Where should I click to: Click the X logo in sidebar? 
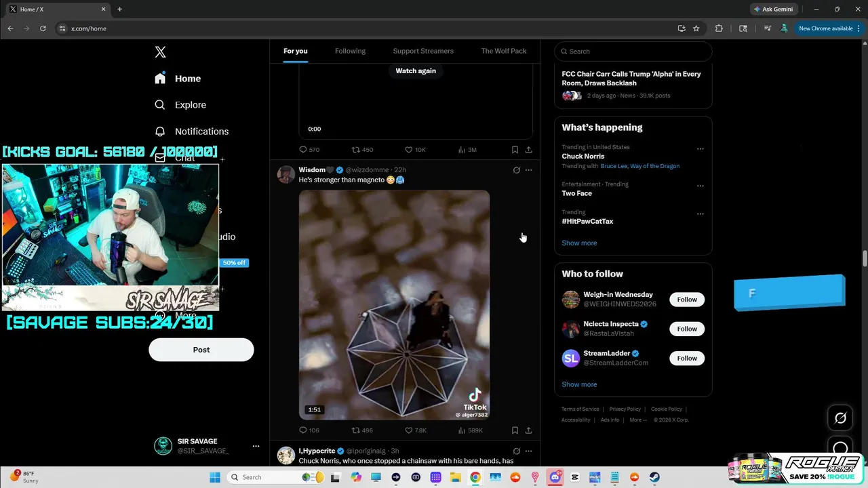click(x=160, y=52)
